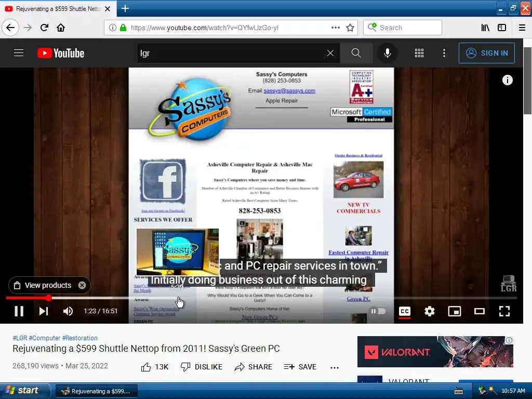Image resolution: width=532 pixels, height=399 pixels.
Task: Open page actions three-dot menu in address bar
Action: (x=336, y=28)
